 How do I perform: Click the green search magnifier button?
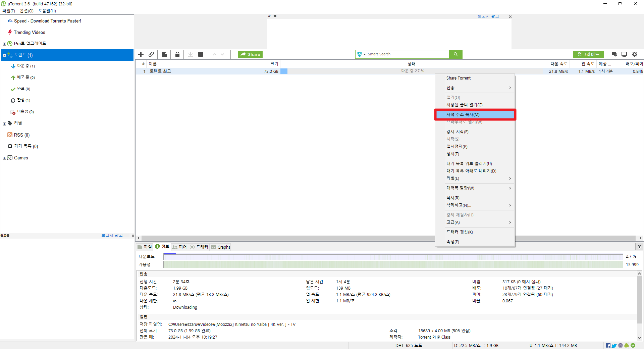(455, 54)
